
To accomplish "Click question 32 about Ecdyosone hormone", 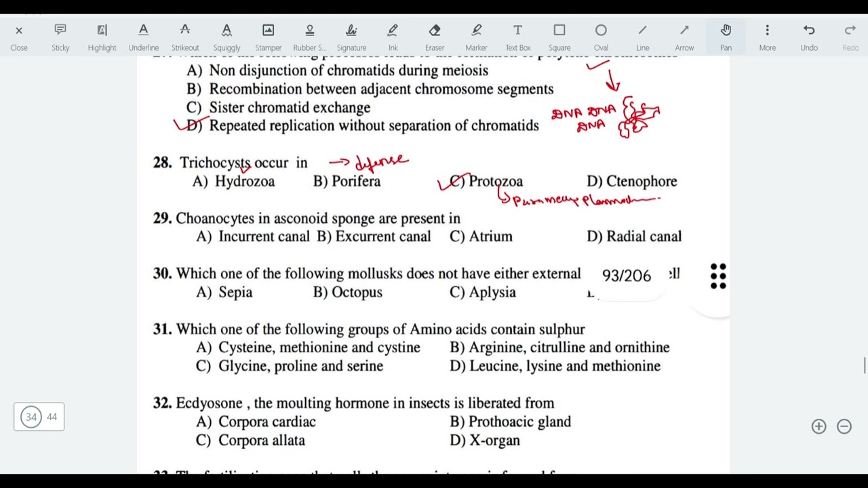I will pyautogui.click(x=353, y=403).
